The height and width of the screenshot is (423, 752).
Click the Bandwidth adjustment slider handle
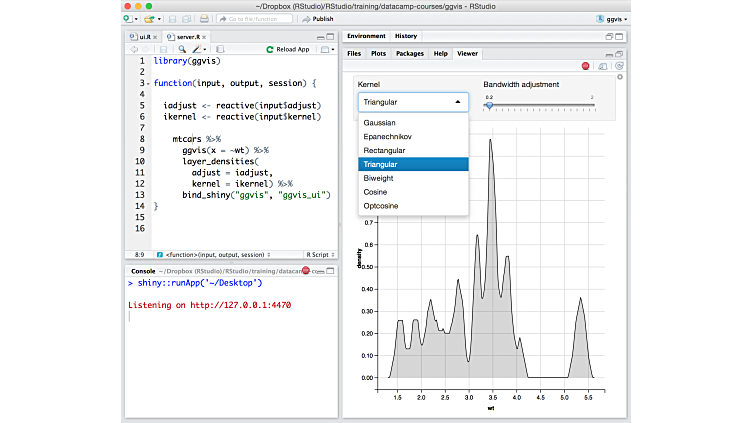point(489,105)
